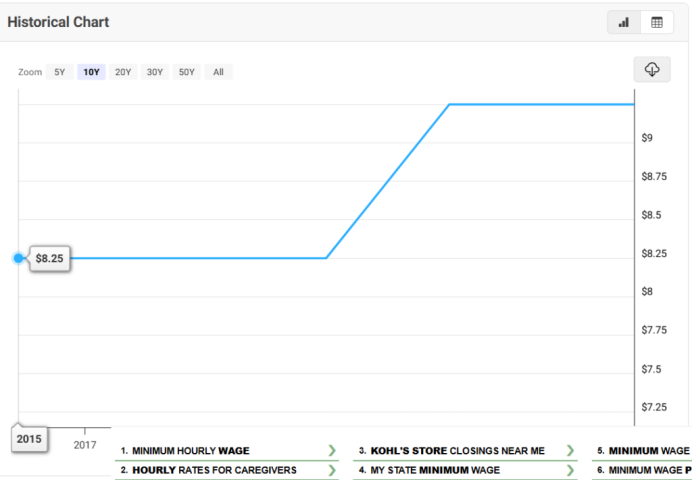Select the 10Y zoom range

[91, 72]
